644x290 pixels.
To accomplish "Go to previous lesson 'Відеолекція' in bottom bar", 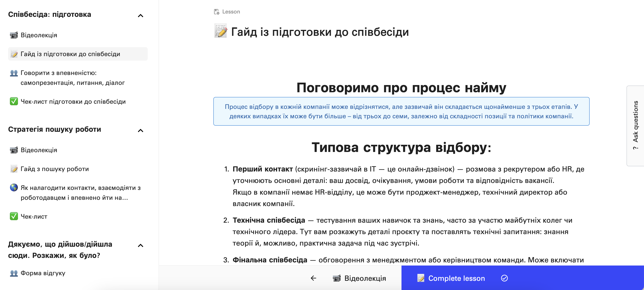I will 359,278.
